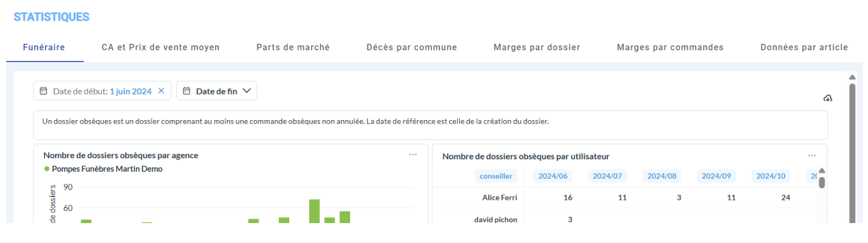Open options menu for dossiers par agence chart
This screenshot has width=868, height=243.
tap(413, 155)
